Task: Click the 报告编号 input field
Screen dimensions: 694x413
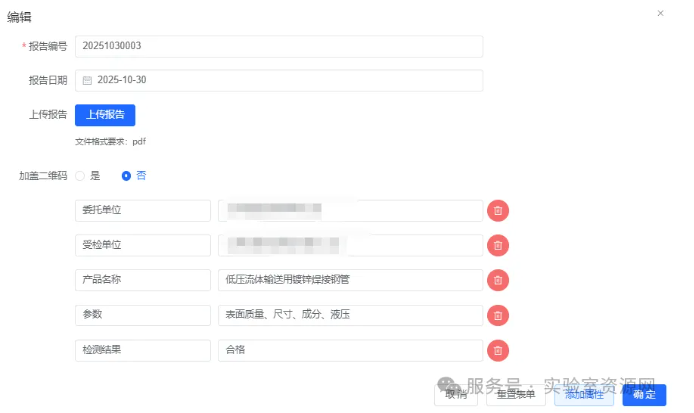Action: pyautogui.click(x=280, y=46)
